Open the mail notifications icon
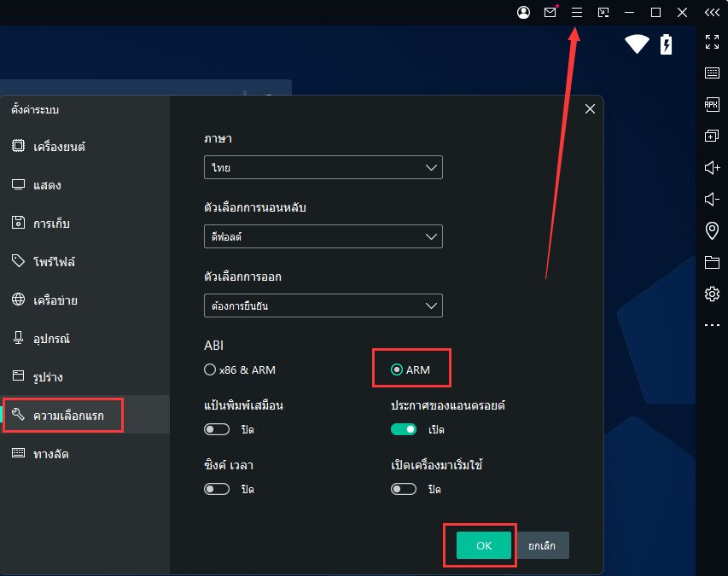 (x=550, y=13)
